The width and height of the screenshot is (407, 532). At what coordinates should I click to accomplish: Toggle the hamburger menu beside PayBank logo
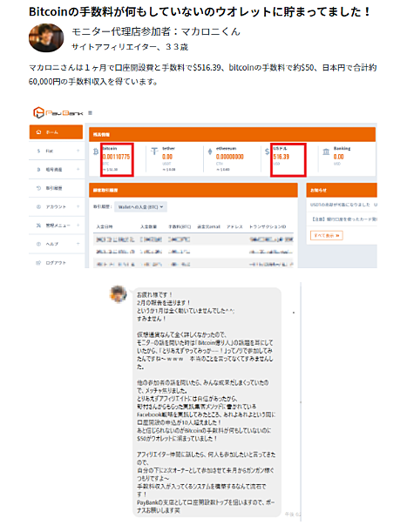tap(90, 113)
